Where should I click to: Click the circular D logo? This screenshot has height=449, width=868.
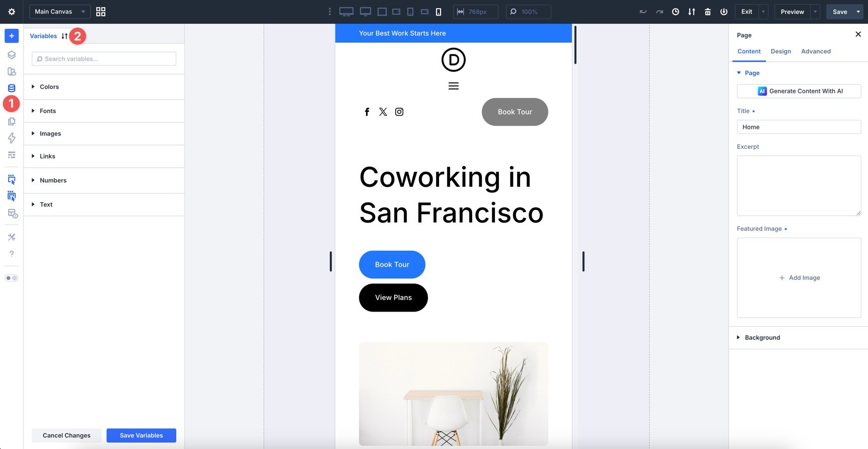454,60
